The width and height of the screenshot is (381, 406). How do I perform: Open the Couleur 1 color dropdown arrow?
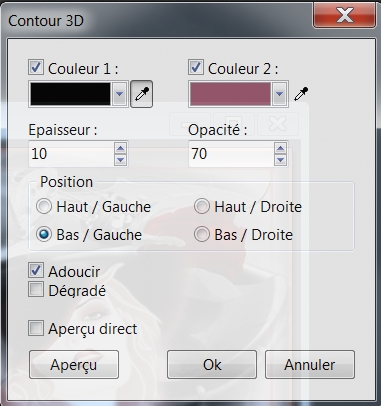[119, 94]
